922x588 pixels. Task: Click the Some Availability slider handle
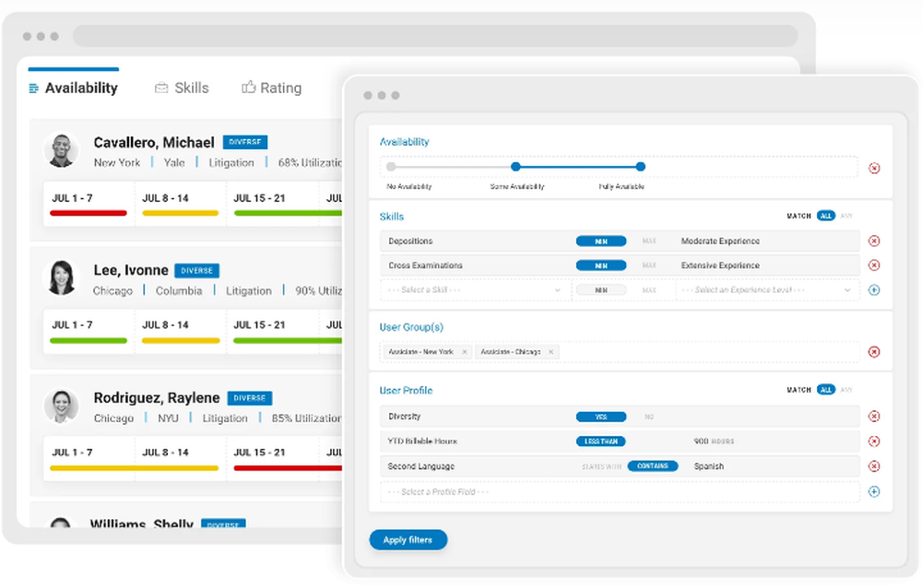(515, 167)
